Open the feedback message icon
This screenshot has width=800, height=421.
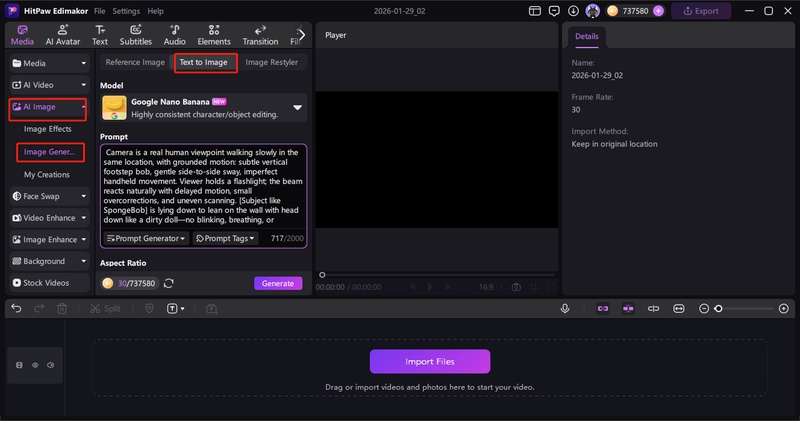(554, 11)
